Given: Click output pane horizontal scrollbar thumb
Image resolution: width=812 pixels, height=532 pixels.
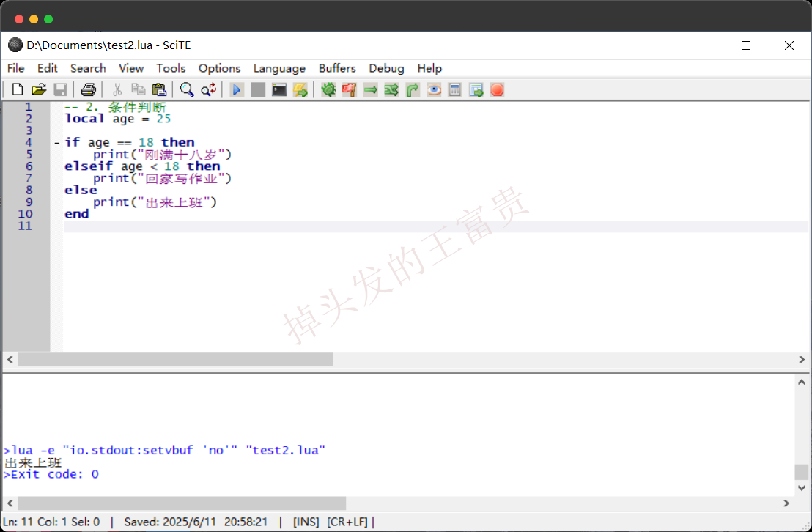Looking at the screenshot, I should 182,503.
